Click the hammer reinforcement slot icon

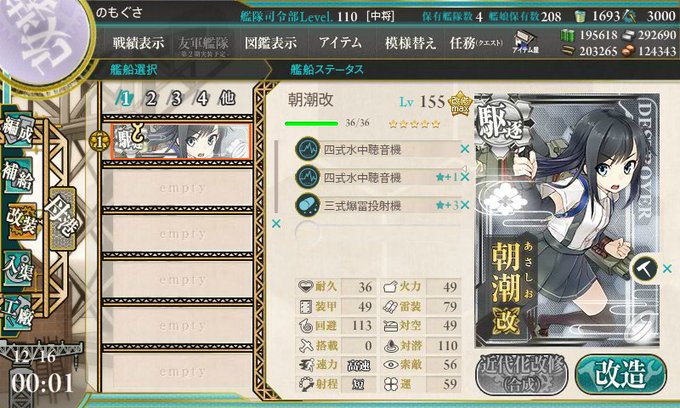click(644, 269)
